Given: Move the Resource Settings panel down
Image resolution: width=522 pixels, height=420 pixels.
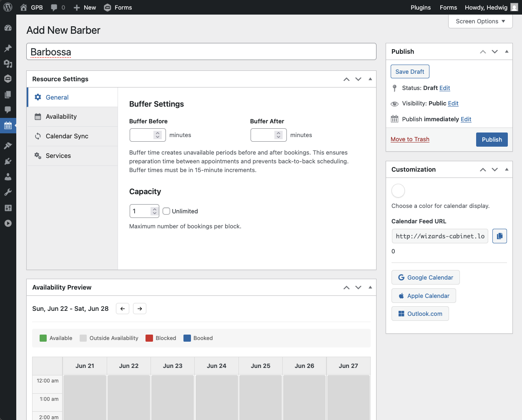Looking at the screenshot, I should [x=358, y=79].
